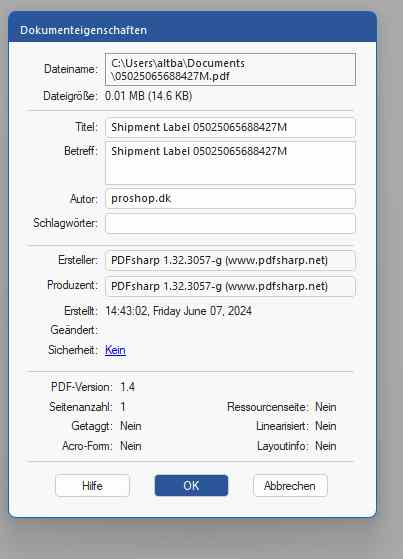Screen dimensions: 403x559
Task: Select the Dateiname path box
Action: (230, 70)
